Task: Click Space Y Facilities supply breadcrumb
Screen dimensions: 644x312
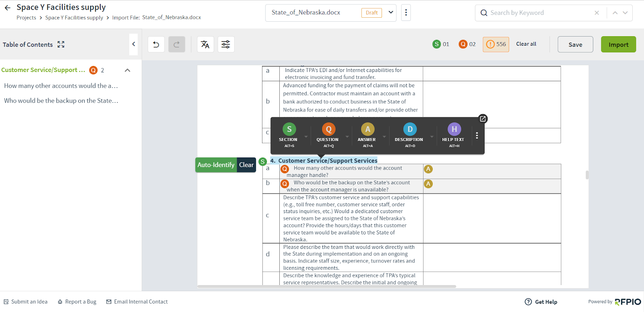Action: tap(74, 18)
